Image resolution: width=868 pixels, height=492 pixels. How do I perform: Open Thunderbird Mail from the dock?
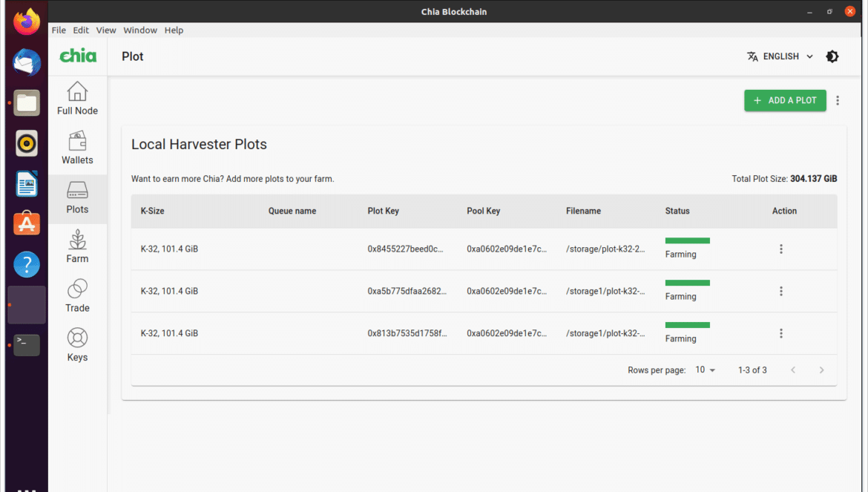[27, 62]
